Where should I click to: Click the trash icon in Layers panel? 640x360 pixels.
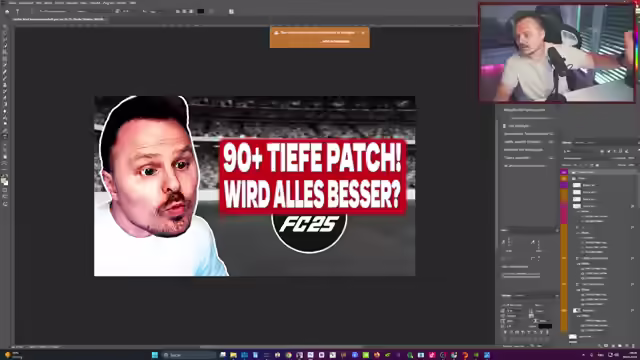click(633, 346)
